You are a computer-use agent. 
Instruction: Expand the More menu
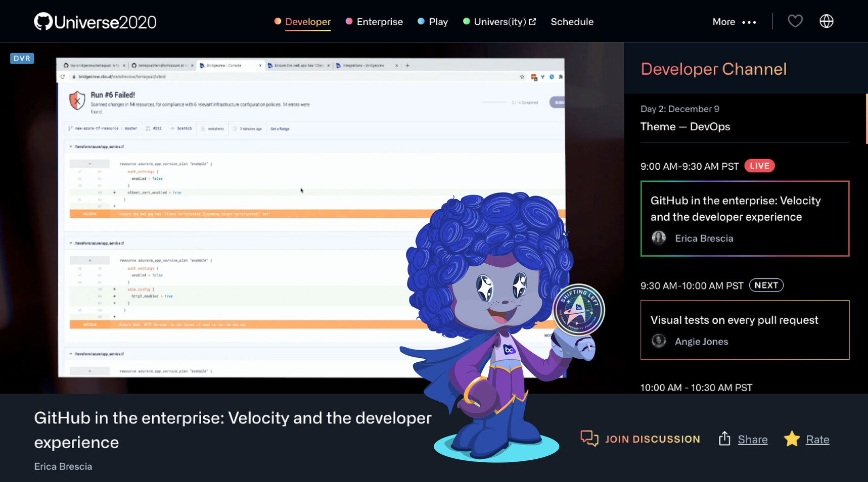[x=734, y=22]
